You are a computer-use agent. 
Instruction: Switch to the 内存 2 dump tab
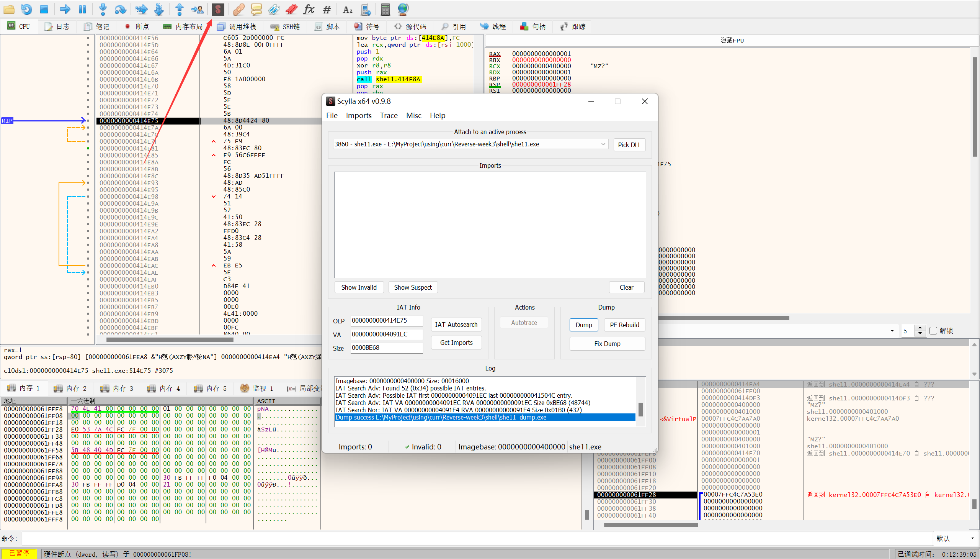(x=70, y=388)
